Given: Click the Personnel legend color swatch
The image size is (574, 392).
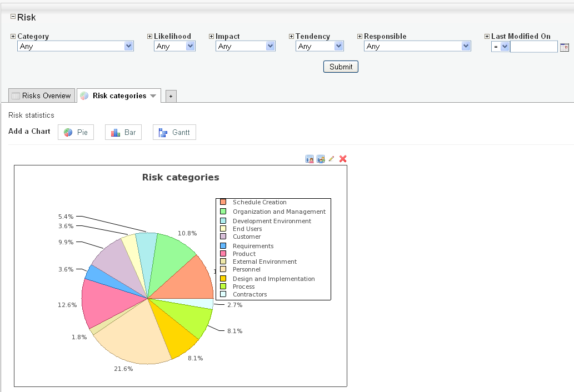Looking at the screenshot, I should click(x=223, y=269).
